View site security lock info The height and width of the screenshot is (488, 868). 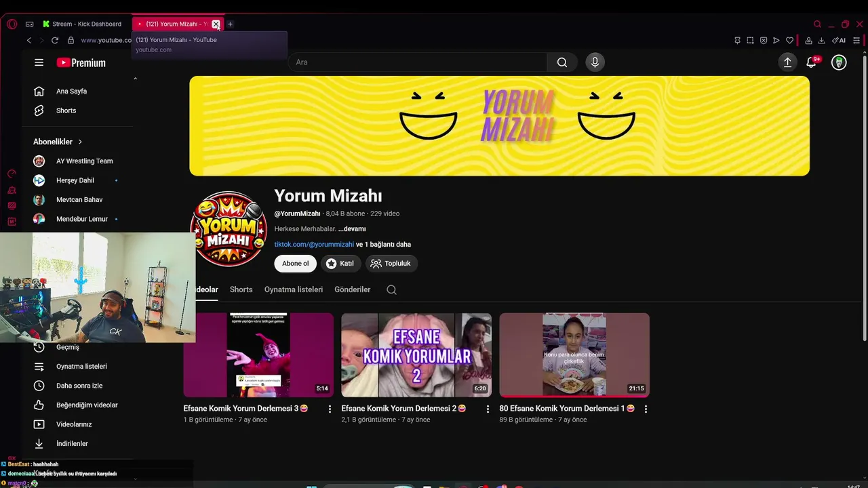tap(71, 40)
